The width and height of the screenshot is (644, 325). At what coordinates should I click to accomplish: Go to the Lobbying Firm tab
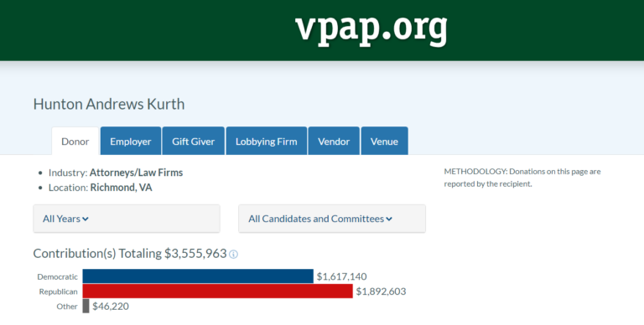coord(266,142)
